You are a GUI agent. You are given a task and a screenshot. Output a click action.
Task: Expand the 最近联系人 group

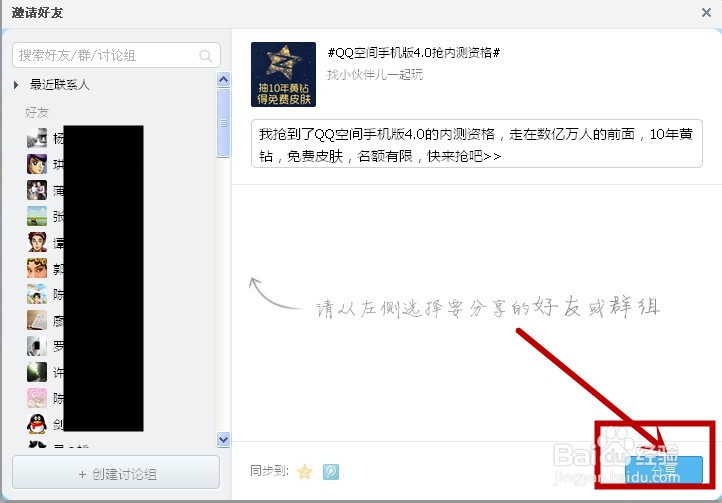click(17, 85)
